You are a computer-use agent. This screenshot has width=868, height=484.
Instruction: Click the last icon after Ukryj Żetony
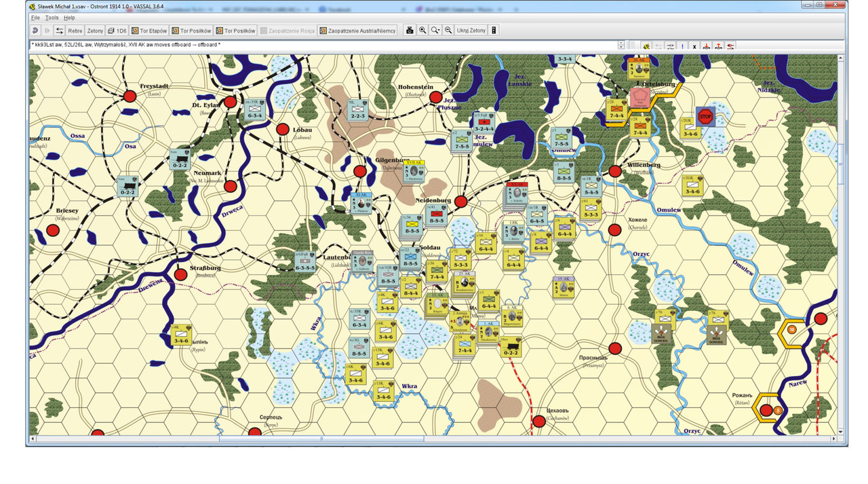pos(494,31)
